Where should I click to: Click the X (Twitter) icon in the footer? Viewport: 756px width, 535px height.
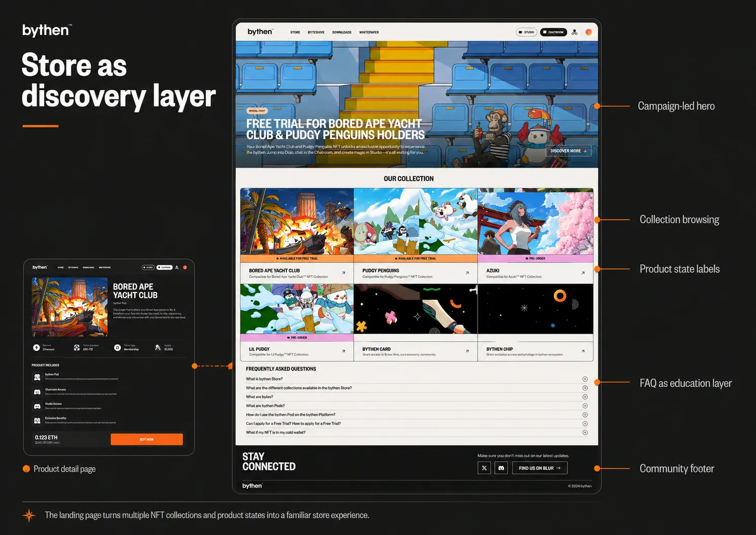click(x=484, y=468)
